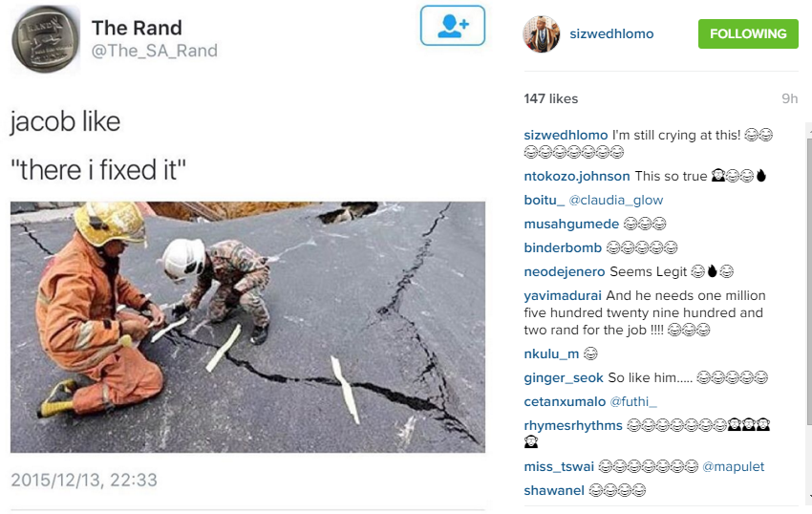812x514 pixels.
Task: Open The Rand coin profile picture
Action: coord(46,39)
